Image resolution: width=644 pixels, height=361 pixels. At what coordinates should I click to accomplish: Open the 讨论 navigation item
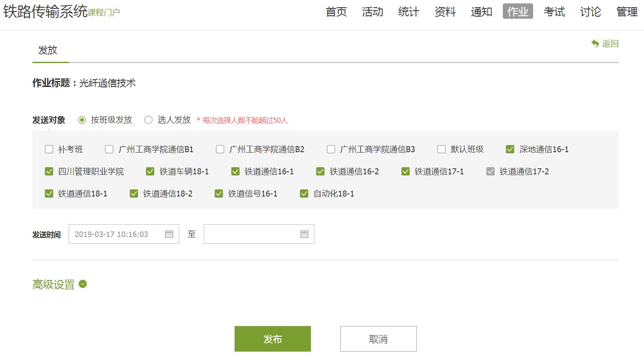[x=591, y=12]
